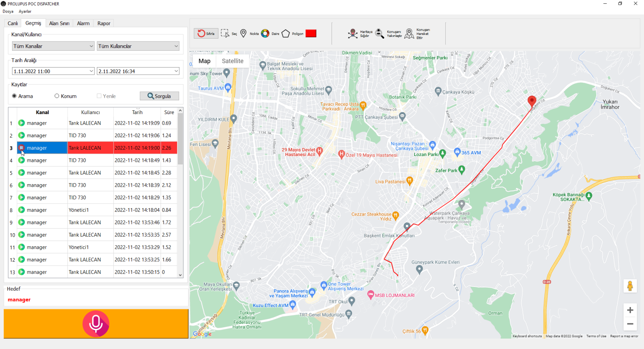Viewport: 644px width, 349px height.
Task: Tap the orange microphone talk button
Action: click(x=96, y=323)
